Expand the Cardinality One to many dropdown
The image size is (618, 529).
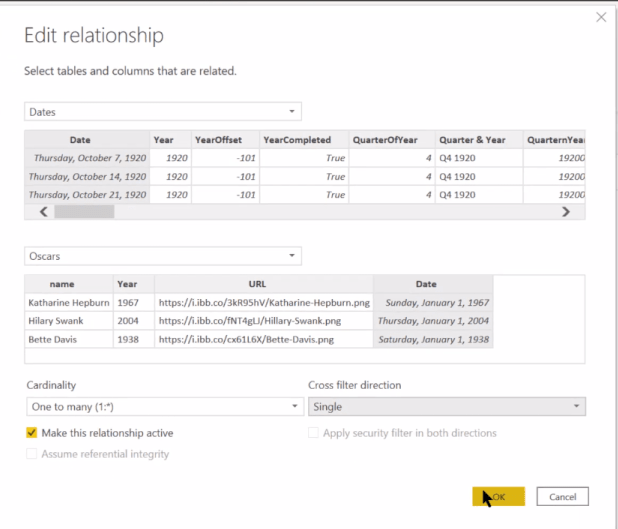165,406
